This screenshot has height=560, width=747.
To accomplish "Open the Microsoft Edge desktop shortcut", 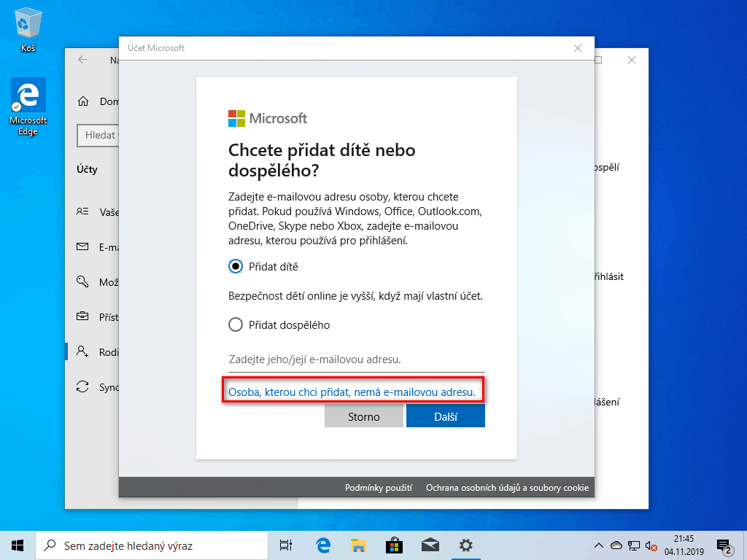I will click(28, 106).
